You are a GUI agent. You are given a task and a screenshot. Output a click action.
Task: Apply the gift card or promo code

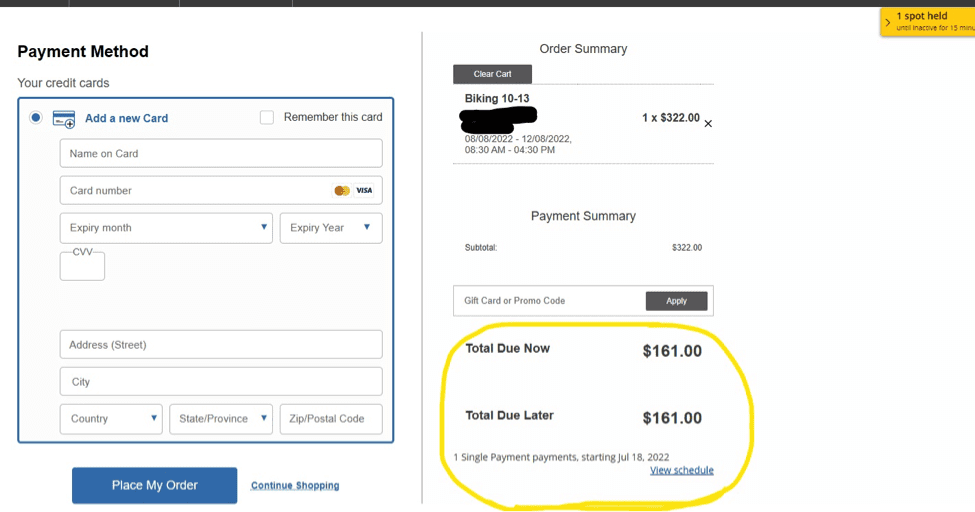(x=677, y=300)
